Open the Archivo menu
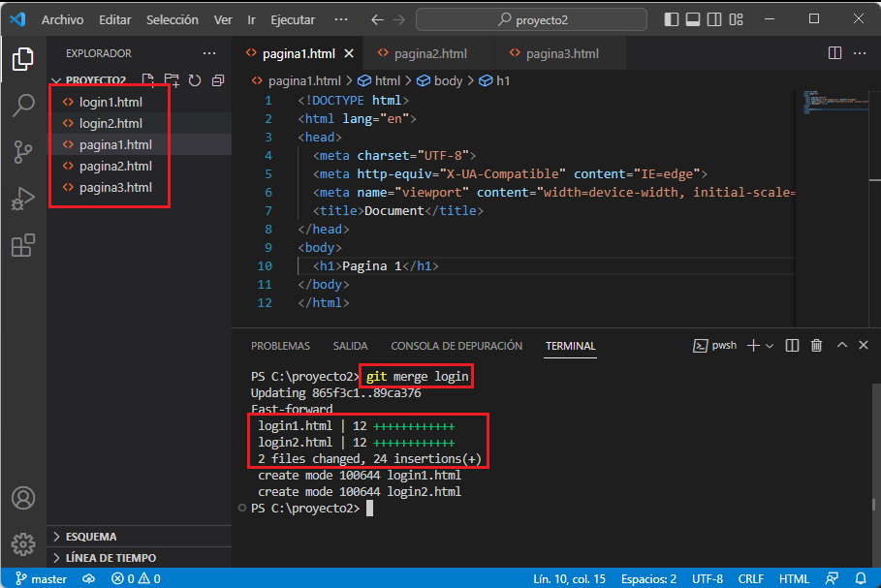The image size is (881, 588). 62,19
